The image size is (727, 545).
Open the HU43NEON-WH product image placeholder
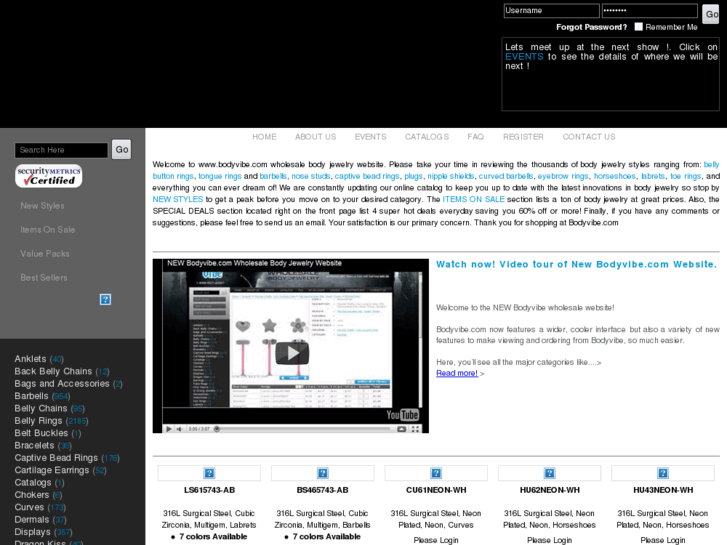pyautogui.click(x=663, y=473)
